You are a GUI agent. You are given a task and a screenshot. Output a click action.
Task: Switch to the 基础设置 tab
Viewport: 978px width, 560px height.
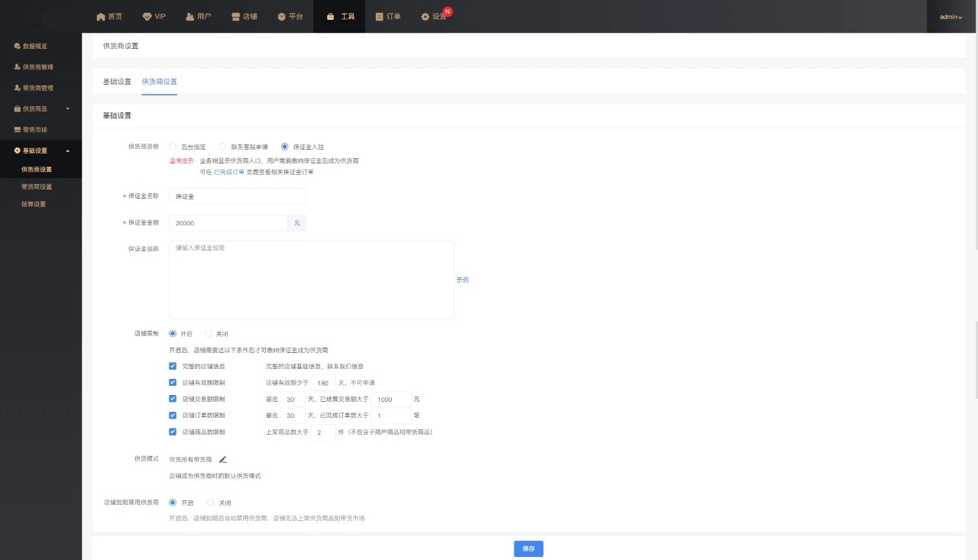pos(117,82)
